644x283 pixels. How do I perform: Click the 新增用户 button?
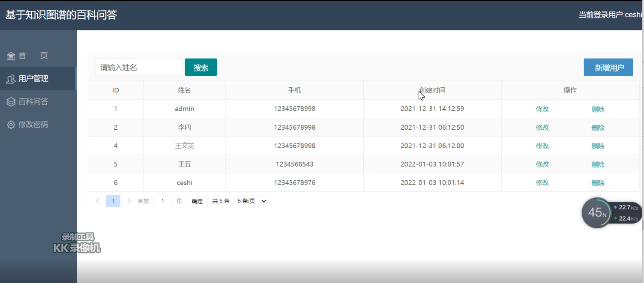pos(608,67)
